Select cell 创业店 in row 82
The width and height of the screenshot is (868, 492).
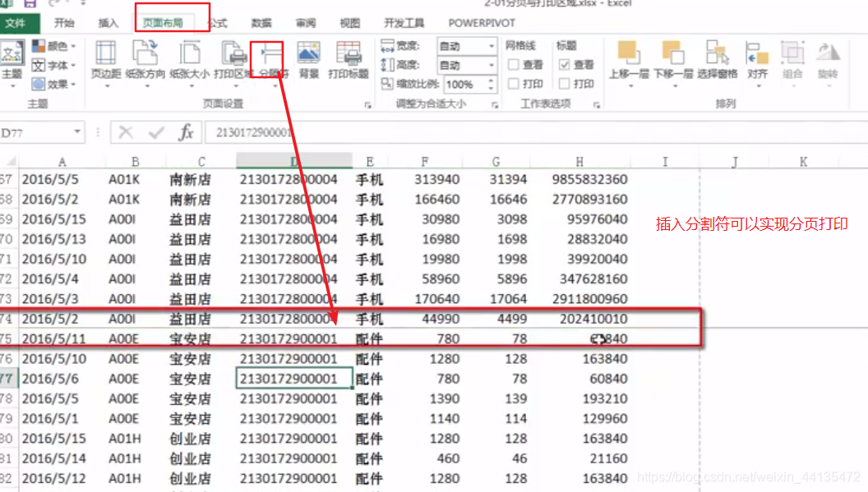(201, 478)
